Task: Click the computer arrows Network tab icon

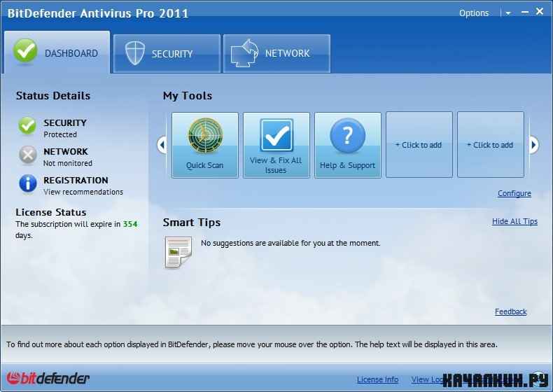Action: [x=244, y=53]
